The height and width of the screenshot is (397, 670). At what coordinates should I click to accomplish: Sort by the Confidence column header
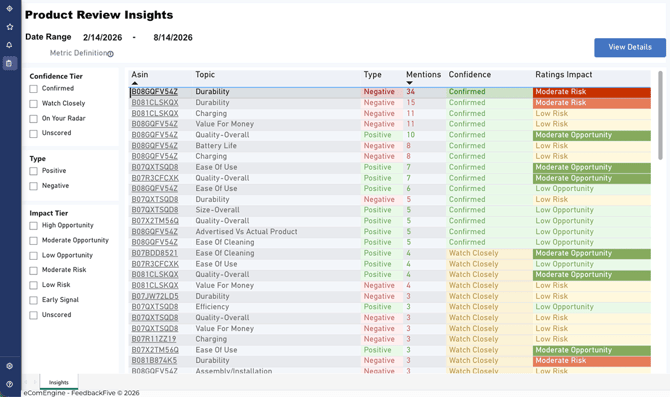(x=470, y=74)
